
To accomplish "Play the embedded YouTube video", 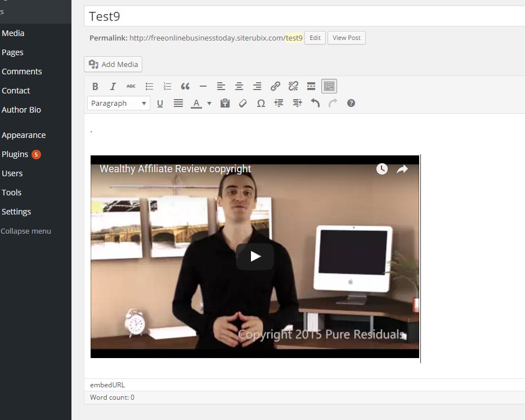I will (255, 257).
